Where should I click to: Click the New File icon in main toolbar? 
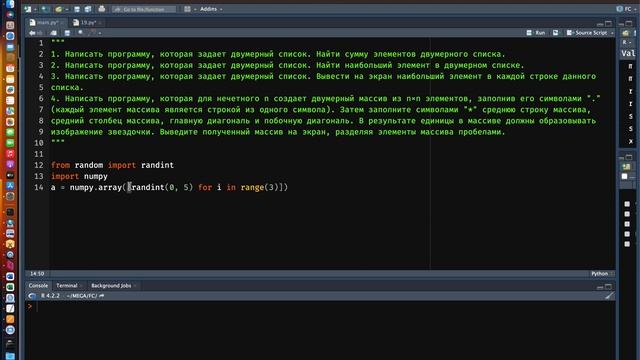[x=28, y=9]
